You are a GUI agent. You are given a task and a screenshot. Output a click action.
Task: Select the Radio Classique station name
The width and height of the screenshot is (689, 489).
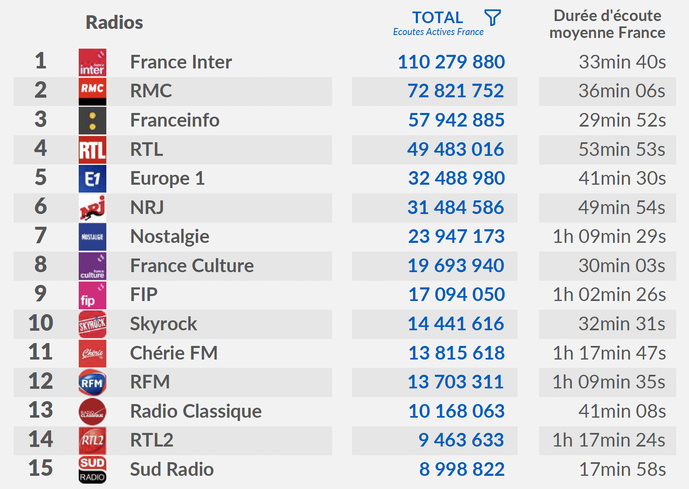coord(196,411)
